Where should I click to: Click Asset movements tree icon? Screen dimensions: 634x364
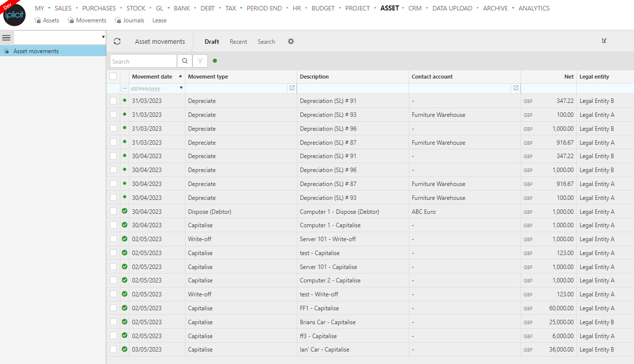[x=6, y=51]
